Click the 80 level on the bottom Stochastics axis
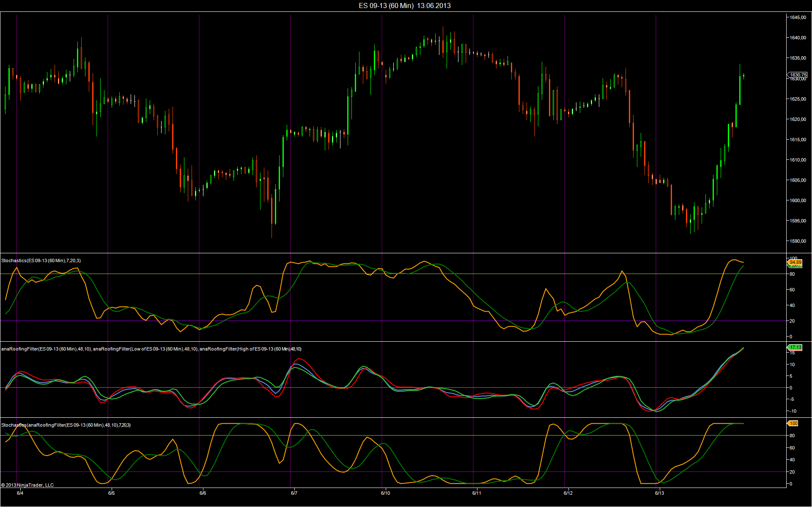812x507 pixels. tap(792, 436)
